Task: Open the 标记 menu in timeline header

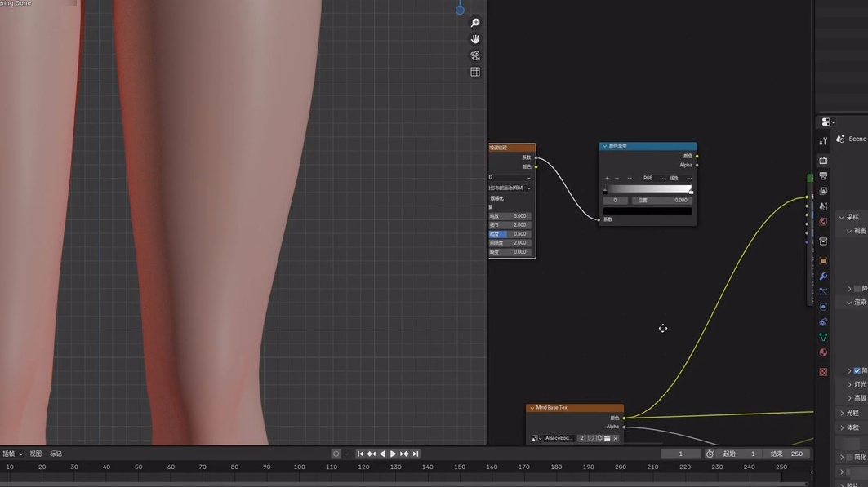Action: pos(56,454)
